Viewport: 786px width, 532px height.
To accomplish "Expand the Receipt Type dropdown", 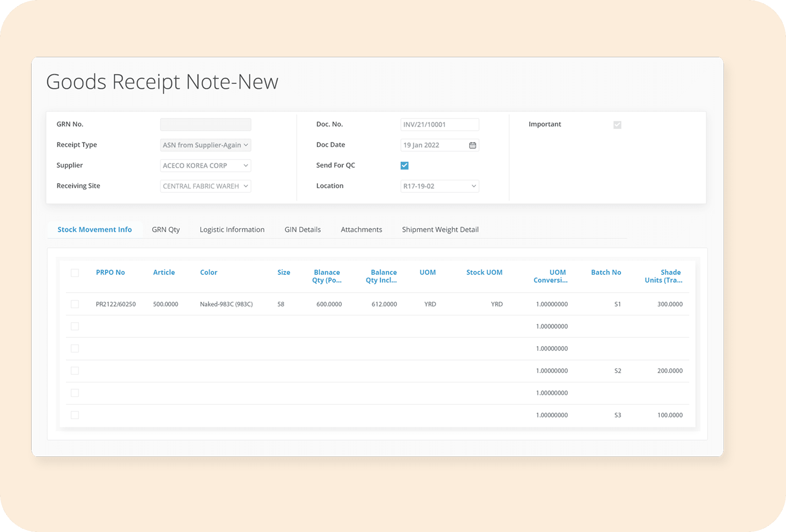I will tap(206, 145).
